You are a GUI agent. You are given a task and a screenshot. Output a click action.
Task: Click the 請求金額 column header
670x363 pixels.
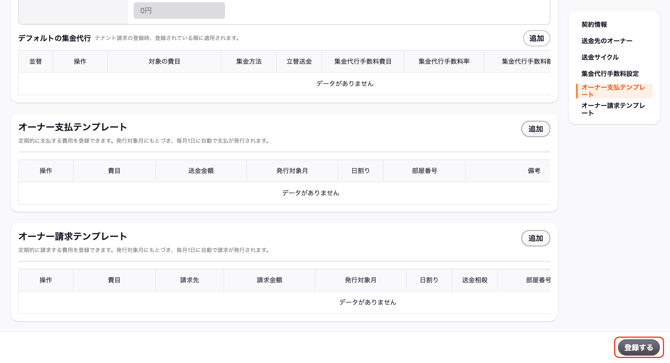pyautogui.click(x=269, y=280)
